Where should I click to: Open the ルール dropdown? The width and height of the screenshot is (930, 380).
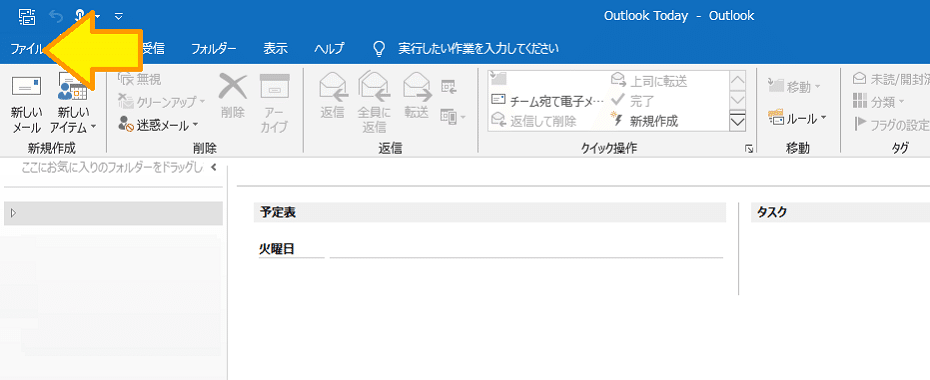(x=797, y=118)
